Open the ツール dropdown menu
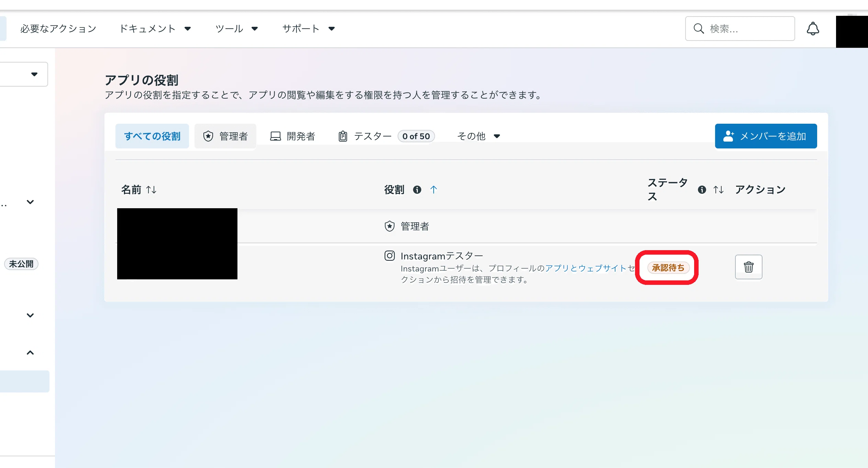This screenshot has width=868, height=468. [236, 29]
